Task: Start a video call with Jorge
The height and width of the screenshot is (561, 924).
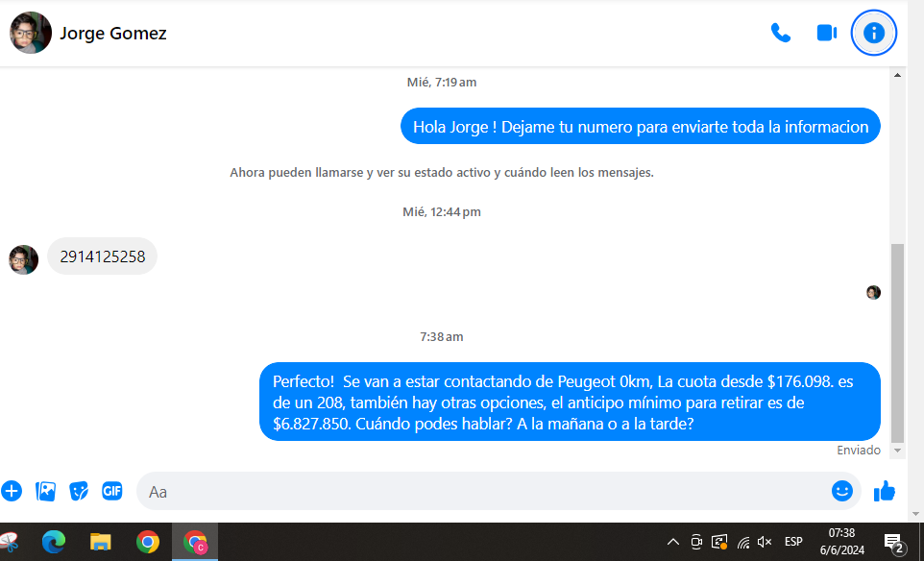Action: tap(826, 33)
